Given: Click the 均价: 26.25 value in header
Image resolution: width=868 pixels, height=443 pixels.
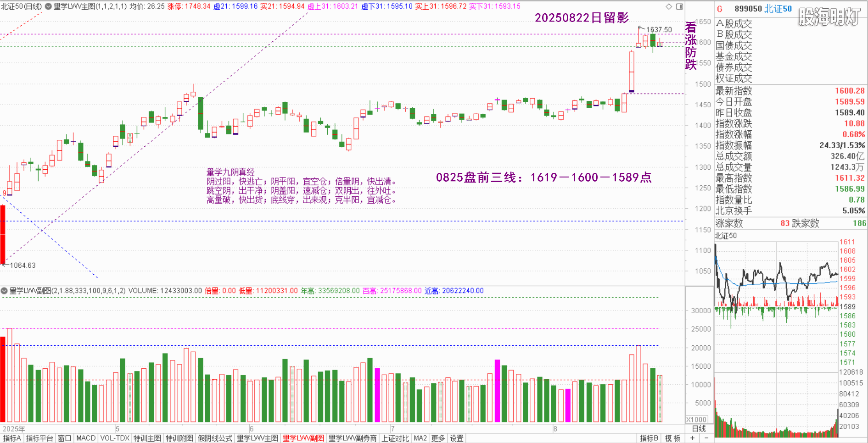Looking at the screenshot, I should [147, 6].
